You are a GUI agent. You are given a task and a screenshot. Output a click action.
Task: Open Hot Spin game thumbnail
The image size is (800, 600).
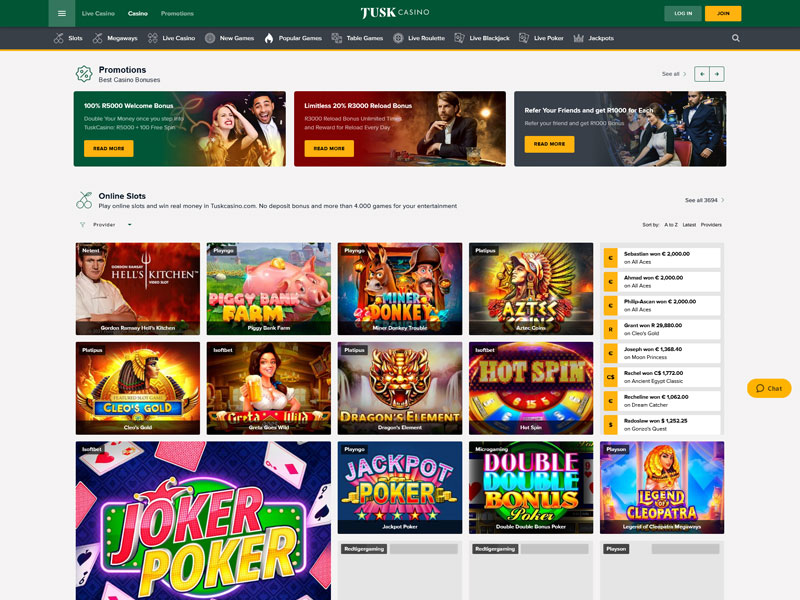click(x=531, y=388)
